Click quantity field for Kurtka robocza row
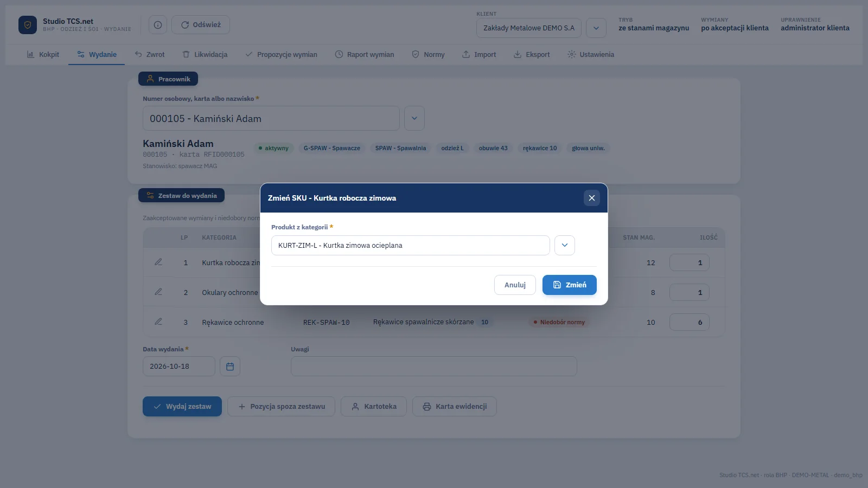Viewport: 868px width, 488px height. [x=690, y=262]
